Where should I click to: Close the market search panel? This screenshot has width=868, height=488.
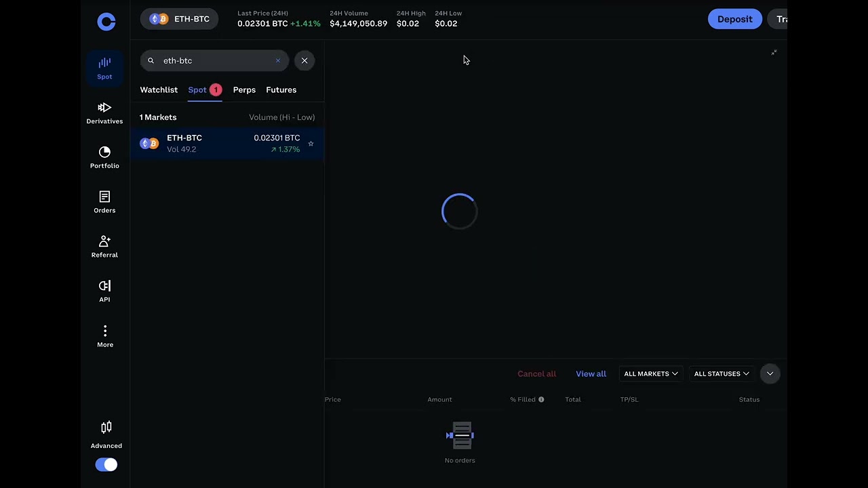304,60
